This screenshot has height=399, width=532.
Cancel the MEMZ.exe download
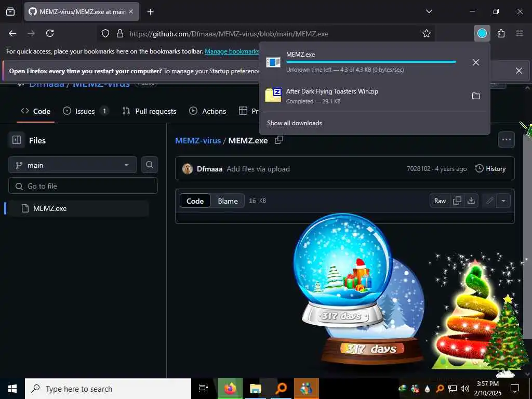[476, 62]
